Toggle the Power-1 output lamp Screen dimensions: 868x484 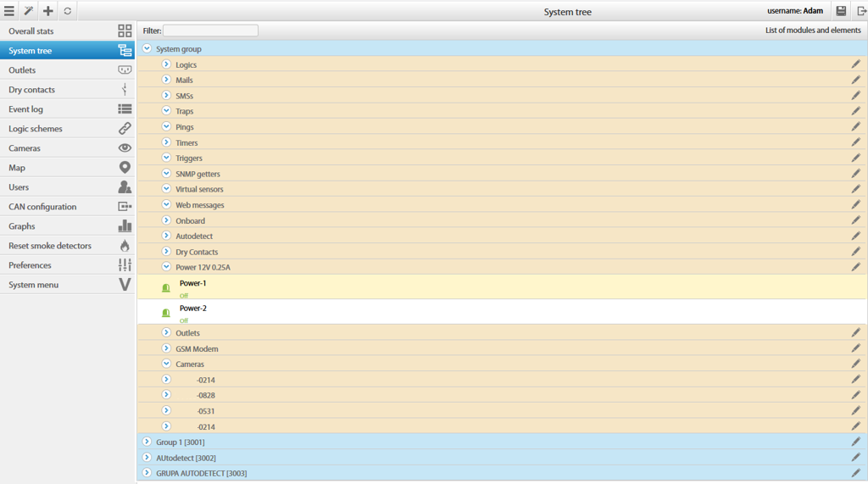[165, 287]
